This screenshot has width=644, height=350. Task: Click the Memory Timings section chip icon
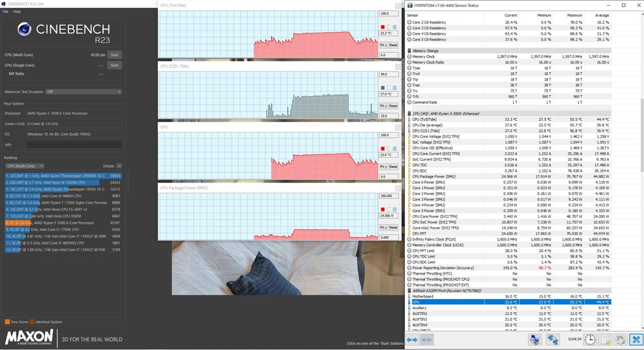409,51
